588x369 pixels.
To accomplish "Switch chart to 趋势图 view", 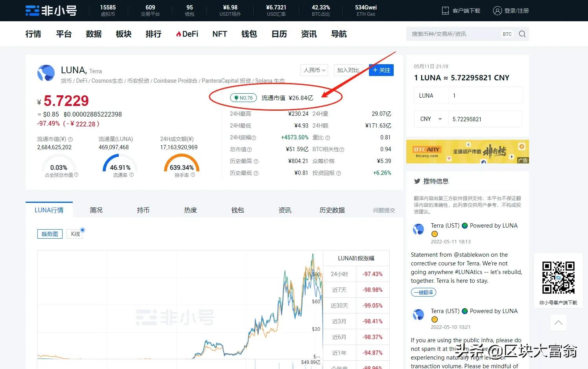I will 50,234.
